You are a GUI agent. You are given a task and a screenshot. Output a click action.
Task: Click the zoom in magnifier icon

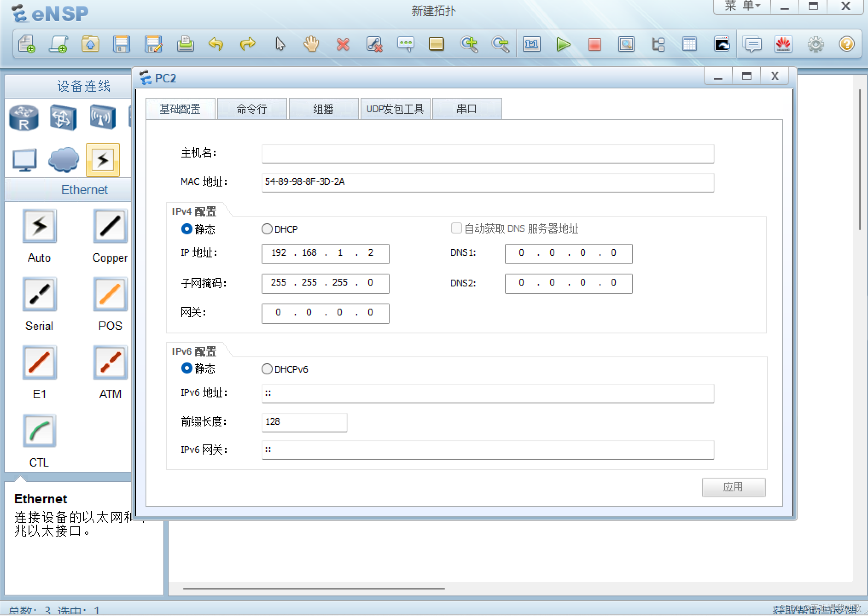coord(469,44)
